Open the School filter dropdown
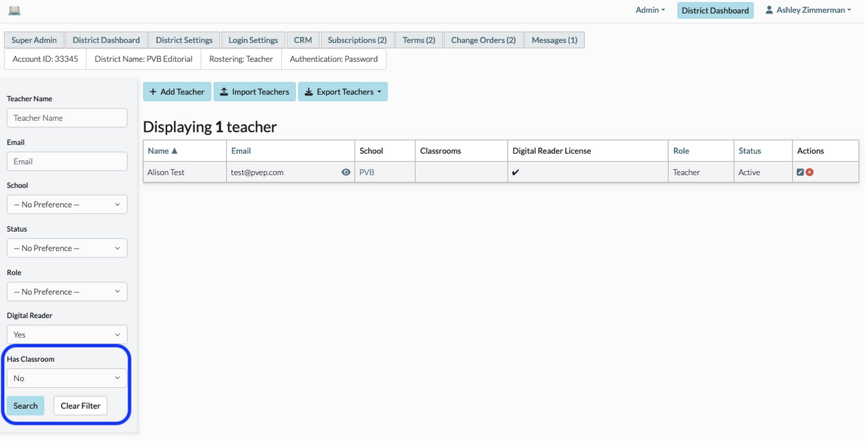Screen dimensions: 868x447 [67, 204]
